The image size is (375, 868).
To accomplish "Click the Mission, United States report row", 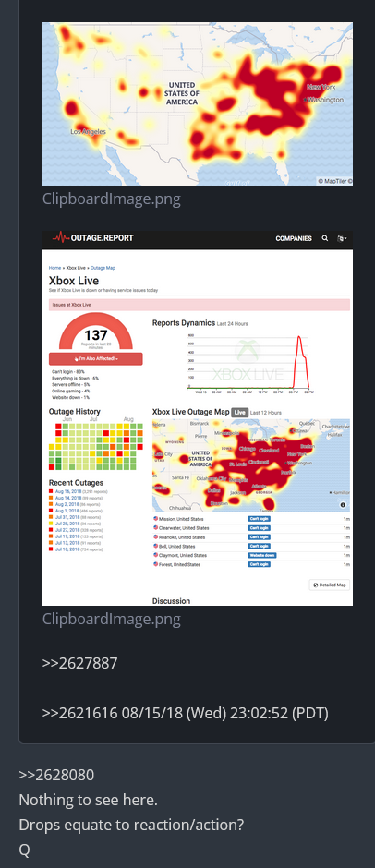I will click(251, 519).
